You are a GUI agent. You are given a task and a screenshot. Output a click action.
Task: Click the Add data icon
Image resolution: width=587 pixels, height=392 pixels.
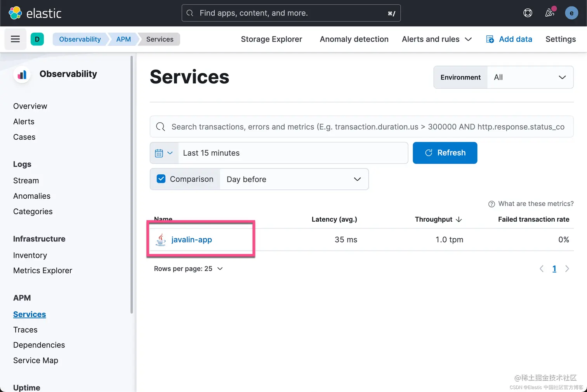tap(490, 39)
